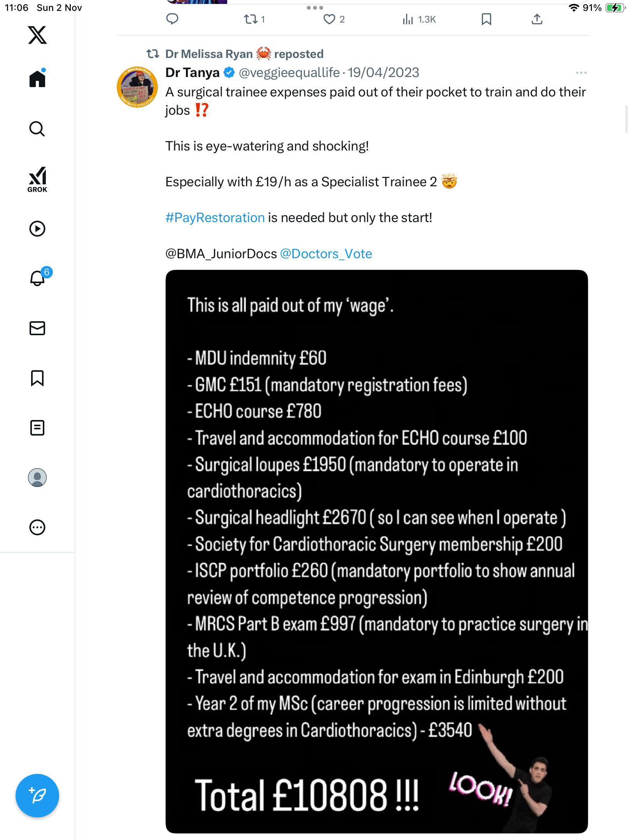Open the Search page

[x=37, y=129]
